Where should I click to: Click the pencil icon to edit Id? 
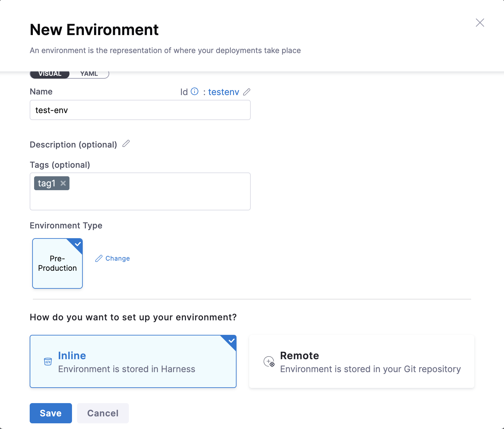pyautogui.click(x=247, y=92)
